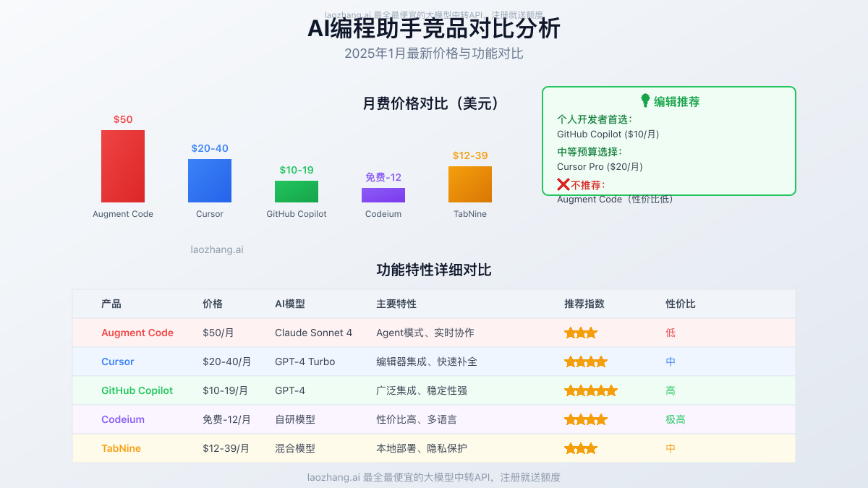The image size is (868, 488).
Task: Click the four-star rating in Cursor row
Action: (586, 361)
